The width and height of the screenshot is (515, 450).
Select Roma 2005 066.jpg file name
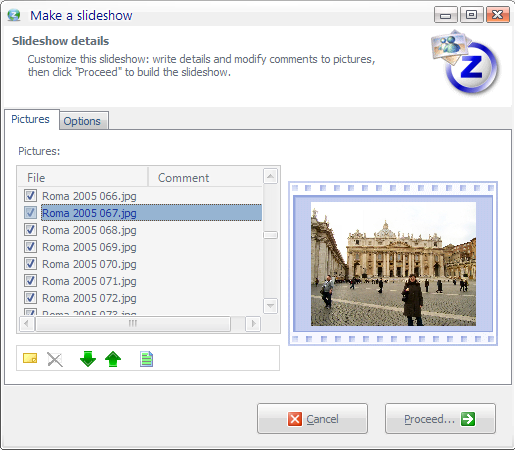89,196
